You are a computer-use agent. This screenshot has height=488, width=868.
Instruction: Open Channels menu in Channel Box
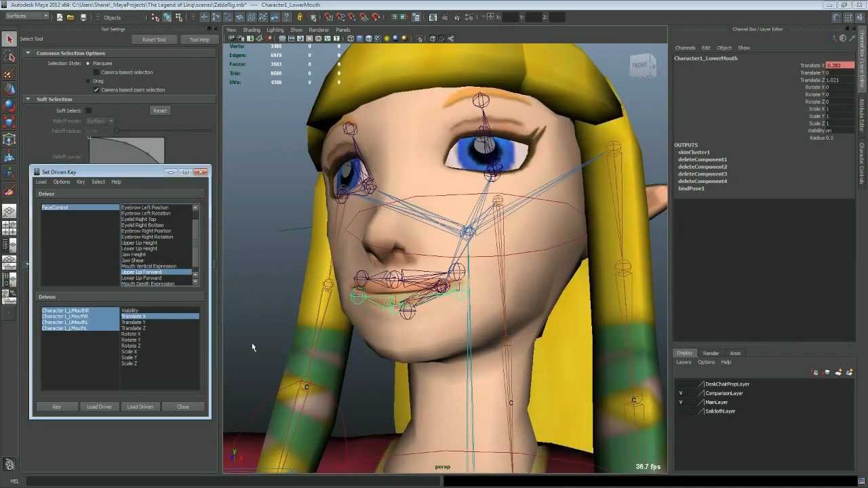coord(685,48)
